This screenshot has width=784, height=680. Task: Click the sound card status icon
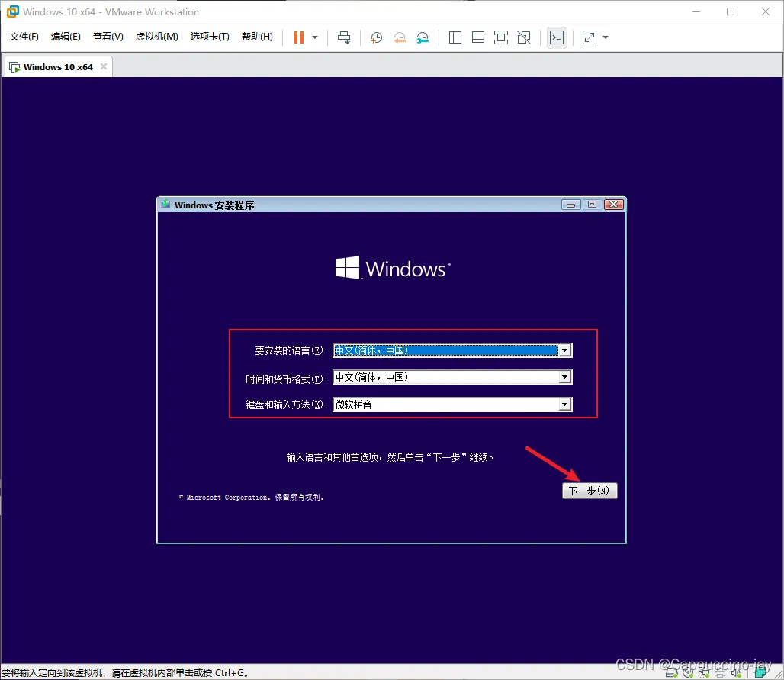click(x=736, y=673)
